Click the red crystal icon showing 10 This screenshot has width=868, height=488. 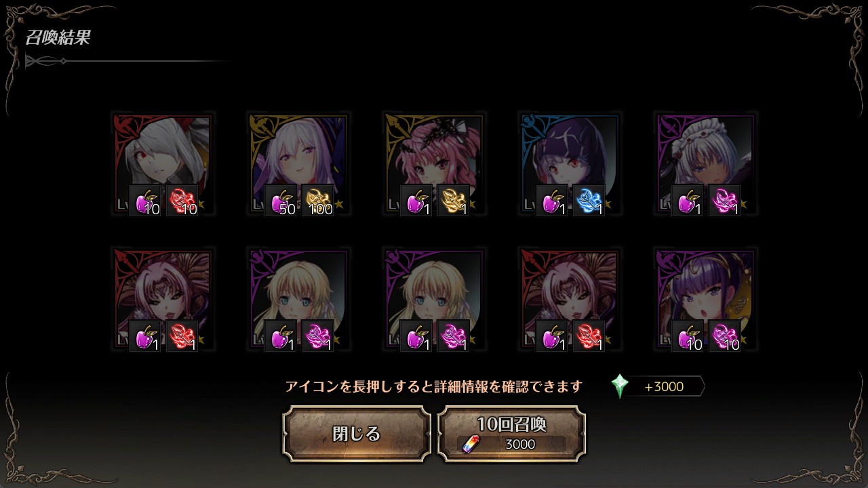click(x=182, y=200)
